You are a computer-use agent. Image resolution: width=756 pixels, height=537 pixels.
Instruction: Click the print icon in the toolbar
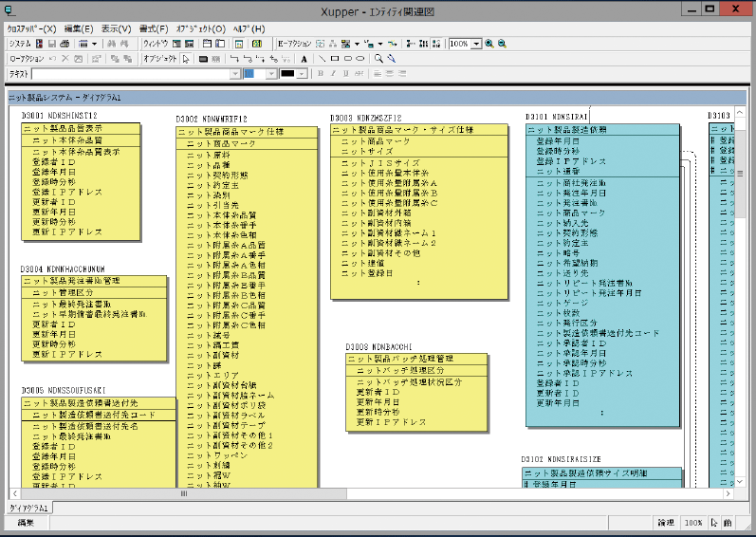64,44
